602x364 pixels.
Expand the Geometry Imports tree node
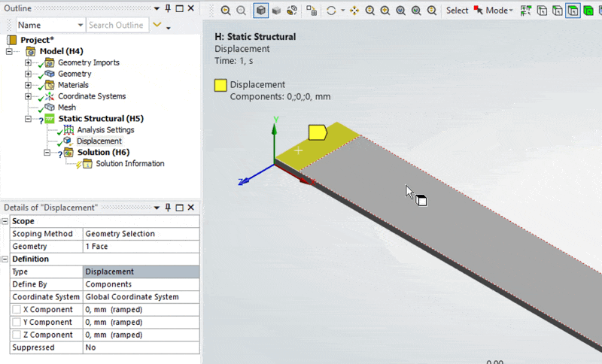pos(29,62)
